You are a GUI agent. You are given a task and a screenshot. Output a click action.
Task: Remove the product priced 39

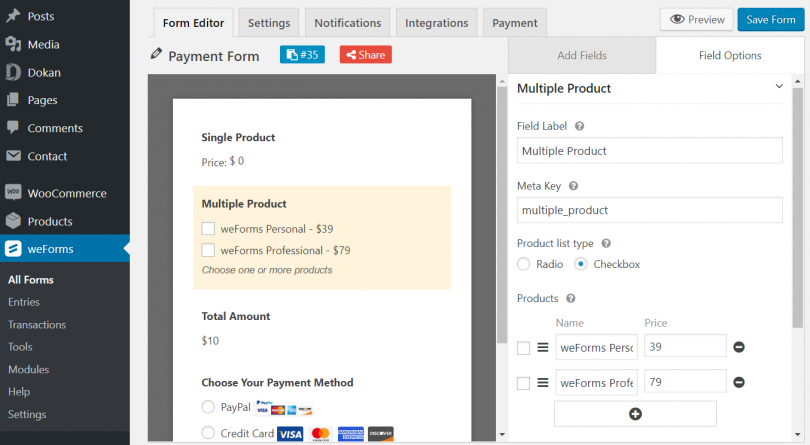739,347
